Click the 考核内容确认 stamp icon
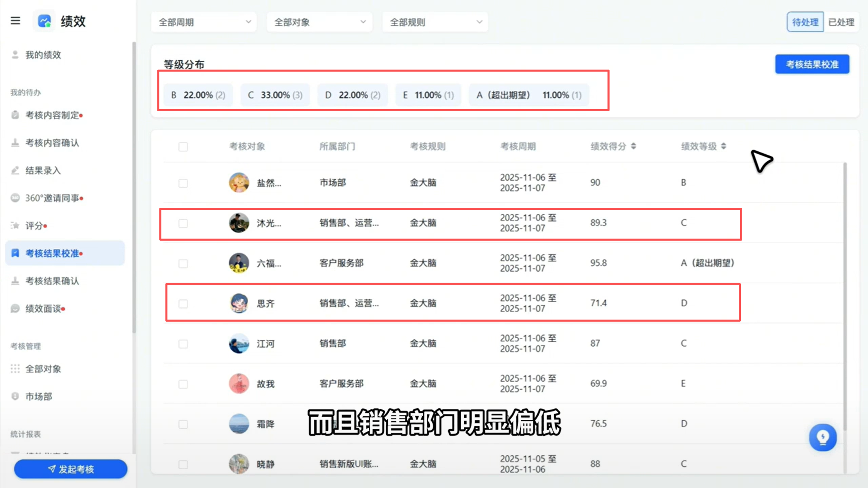Screen dimensions: 868x488 pos(15,143)
